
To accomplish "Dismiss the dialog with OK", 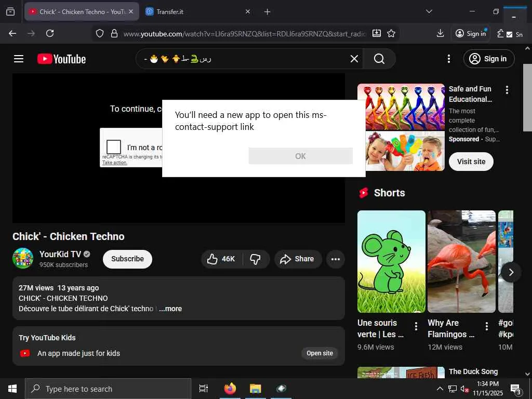I will click(x=301, y=156).
